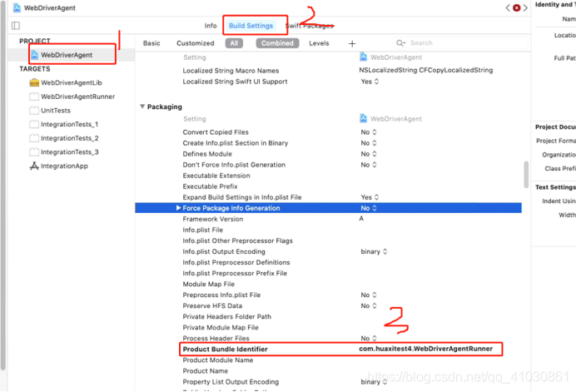Click the search magnifier filter icon
The height and width of the screenshot is (392, 576).
click(x=400, y=43)
